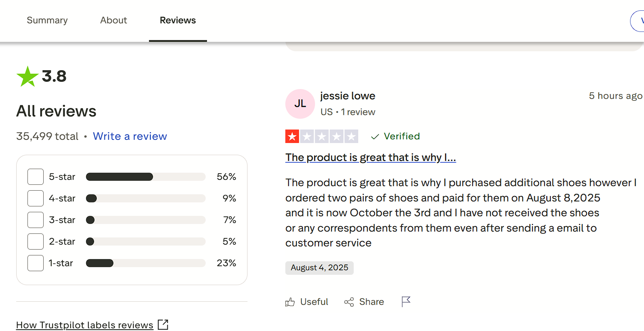Image resolution: width=644 pixels, height=331 pixels.
Task: Tick the 1-star filter checkbox
Action: click(x=36, y=263)
